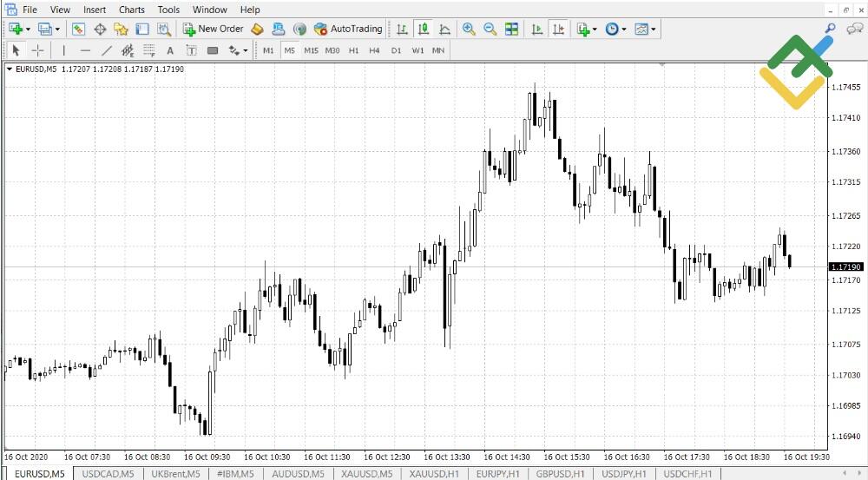
Task: Select the Crosshair tool
Action: point(37,50)
